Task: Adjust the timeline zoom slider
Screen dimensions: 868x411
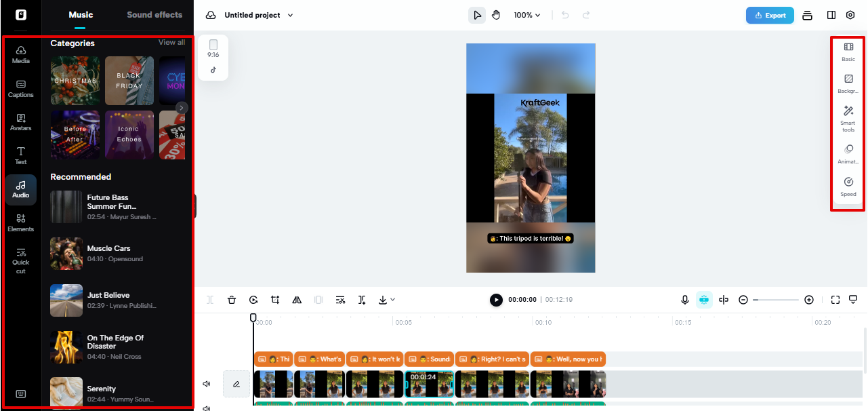Action: (776, 299)
